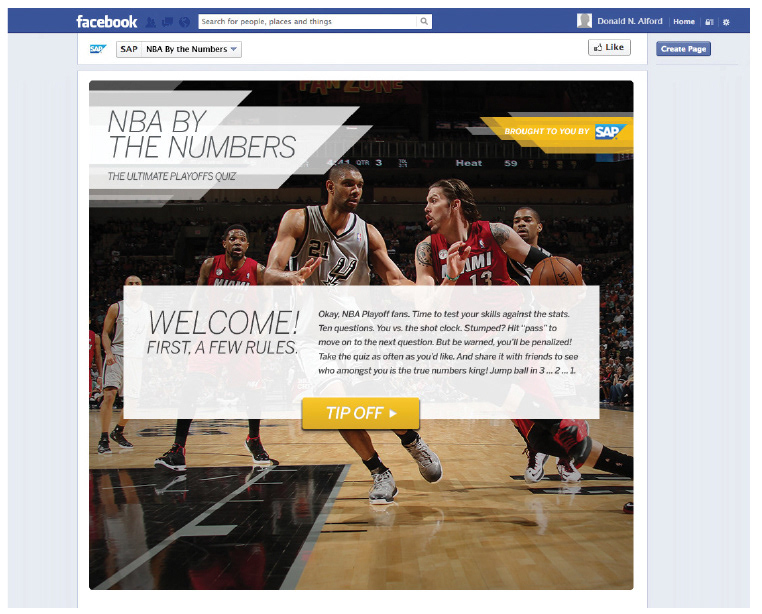Open NBA By the Numbers dropdown
762x614 pixels.
191,49
